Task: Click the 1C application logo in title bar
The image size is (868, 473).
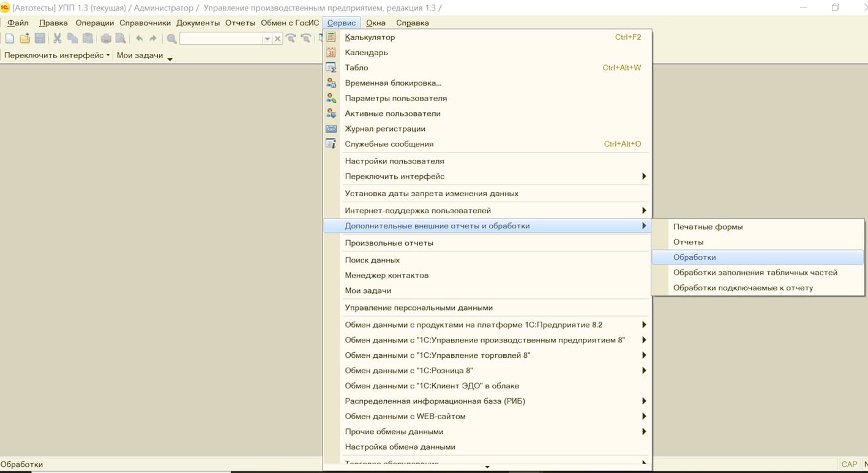Action: (x=5, y=8)
